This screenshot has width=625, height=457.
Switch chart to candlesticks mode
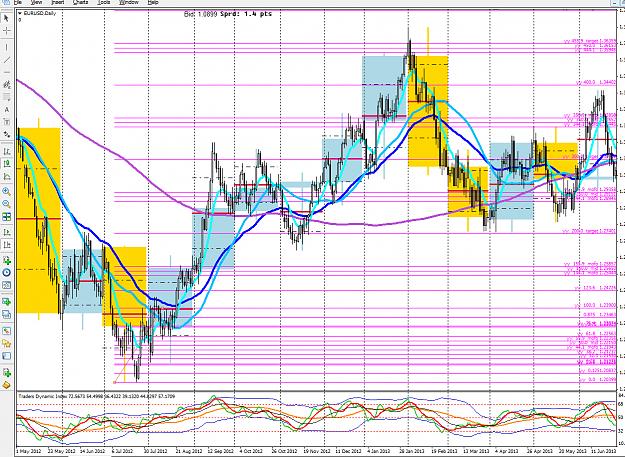(6, 164)
